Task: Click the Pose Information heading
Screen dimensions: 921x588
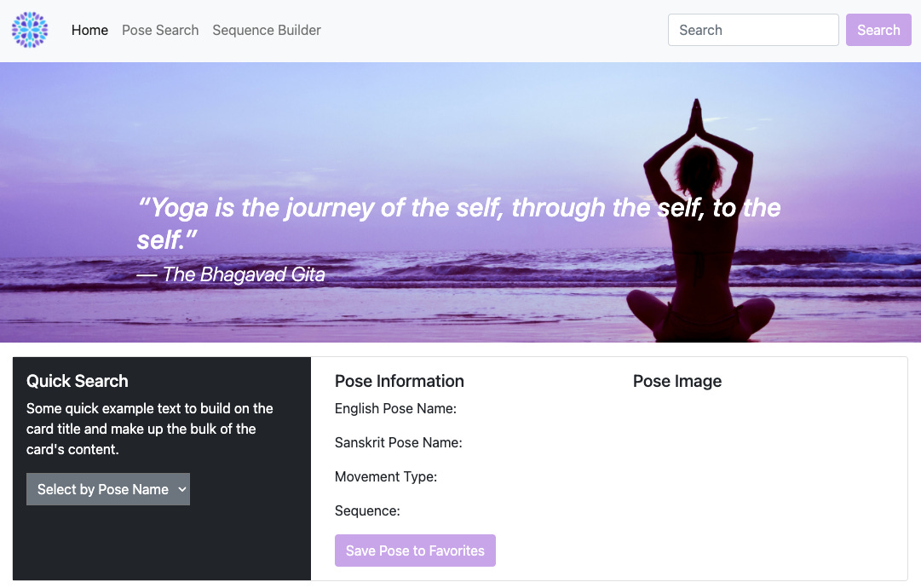Action: [400, 381]
